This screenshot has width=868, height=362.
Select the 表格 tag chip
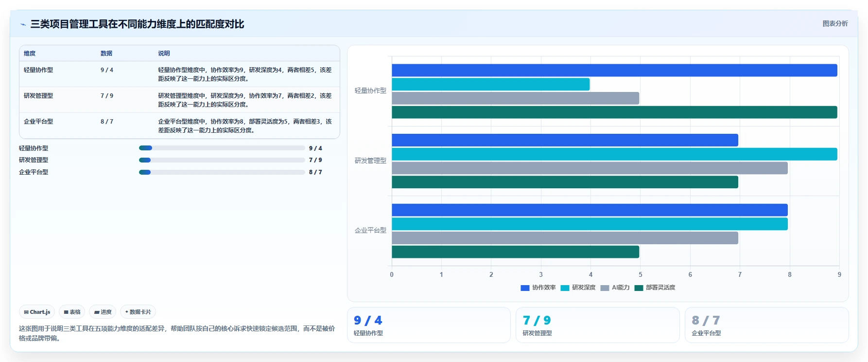tap(72, 312)
